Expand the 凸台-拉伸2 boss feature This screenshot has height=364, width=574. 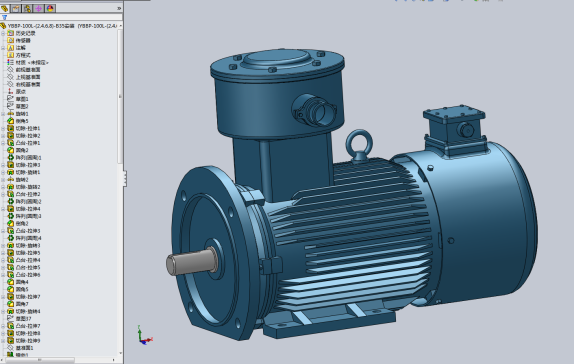coord(3,194)
